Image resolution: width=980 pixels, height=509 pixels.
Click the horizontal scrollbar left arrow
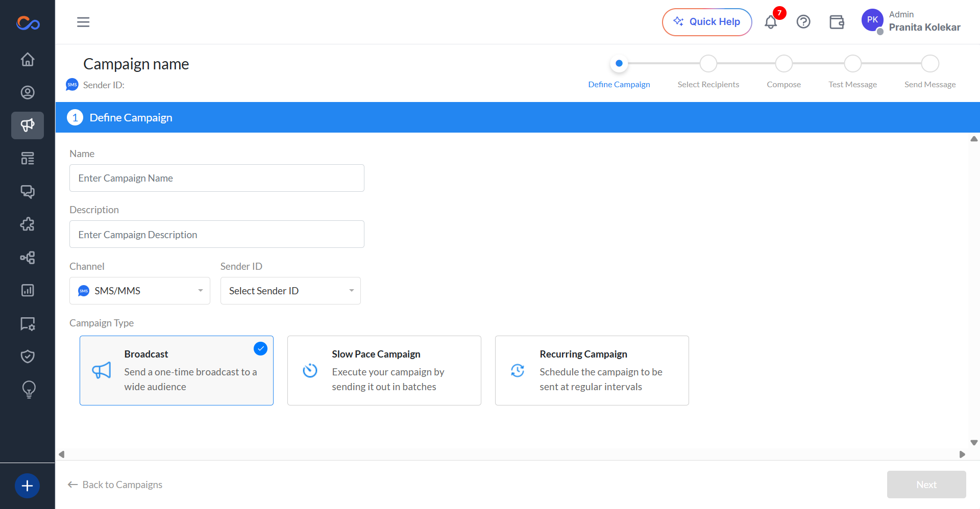pyautogui.click(x=62, y=454)
